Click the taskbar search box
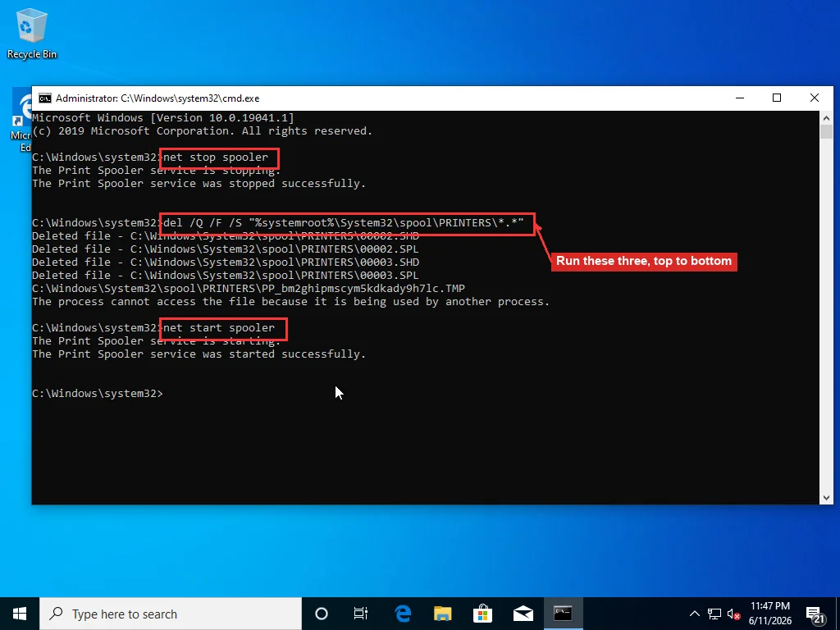Screen dimensions: 840x630 (x=171, y=614)
